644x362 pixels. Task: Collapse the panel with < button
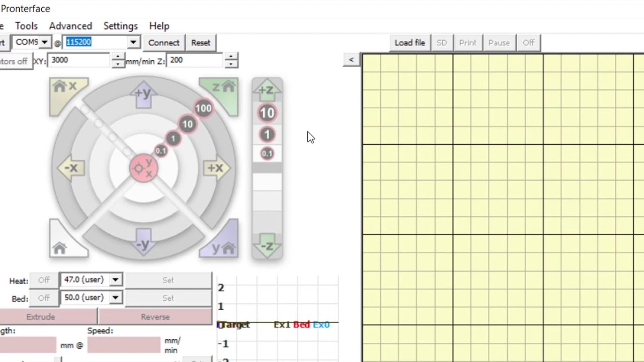point(351,60)
